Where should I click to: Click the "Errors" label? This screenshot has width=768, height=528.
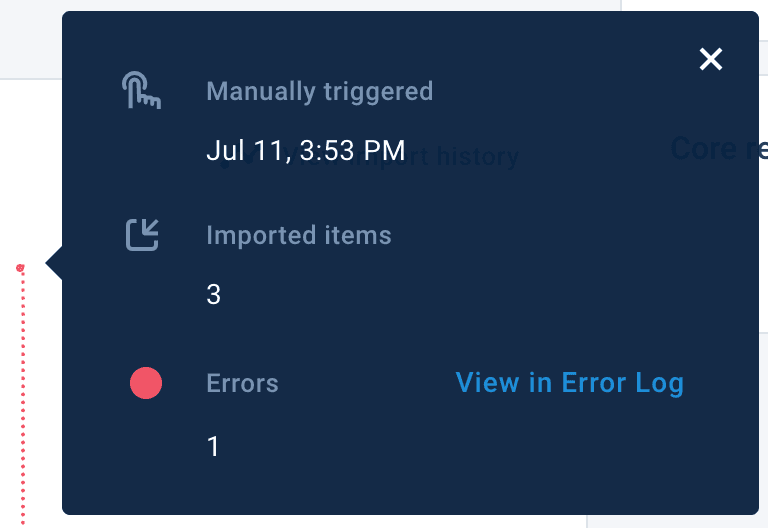coord(242,383)
